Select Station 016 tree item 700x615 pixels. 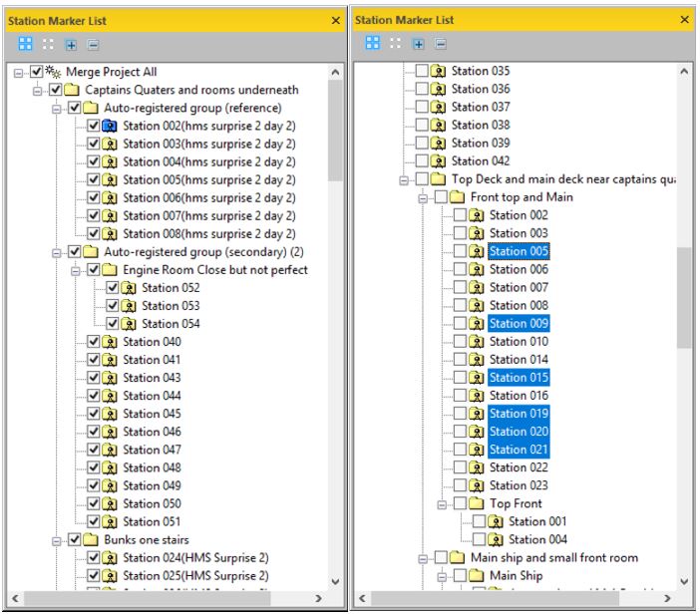(x=519, y=396)
